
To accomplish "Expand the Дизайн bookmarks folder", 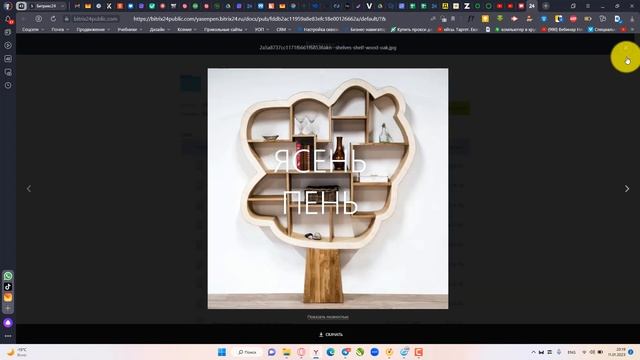I will click(x=160, y=29).
